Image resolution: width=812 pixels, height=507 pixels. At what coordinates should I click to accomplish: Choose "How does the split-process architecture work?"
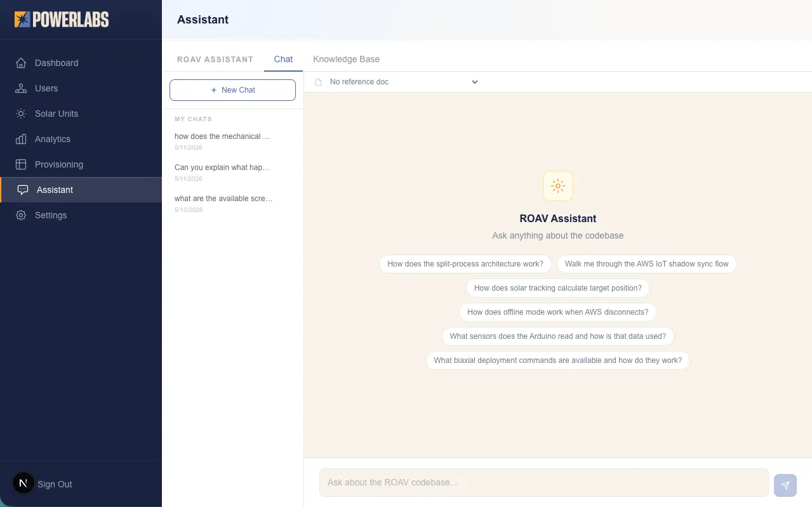[465, 264]
